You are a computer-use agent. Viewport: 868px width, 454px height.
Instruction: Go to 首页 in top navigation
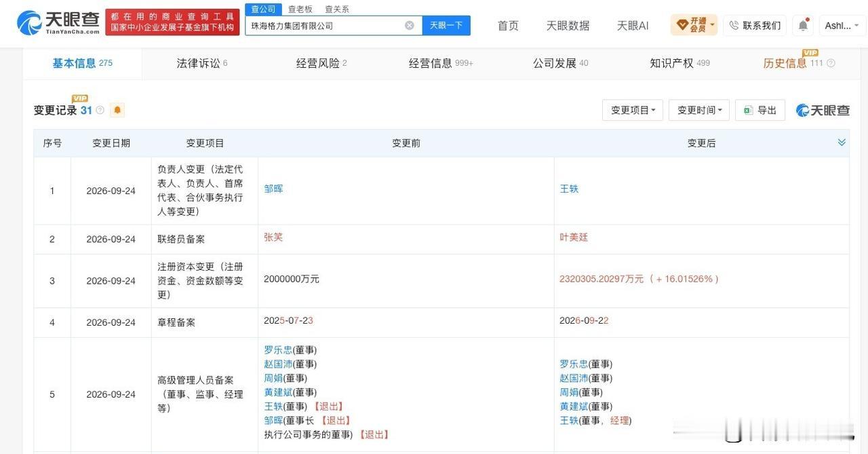[x=508, y=26]
